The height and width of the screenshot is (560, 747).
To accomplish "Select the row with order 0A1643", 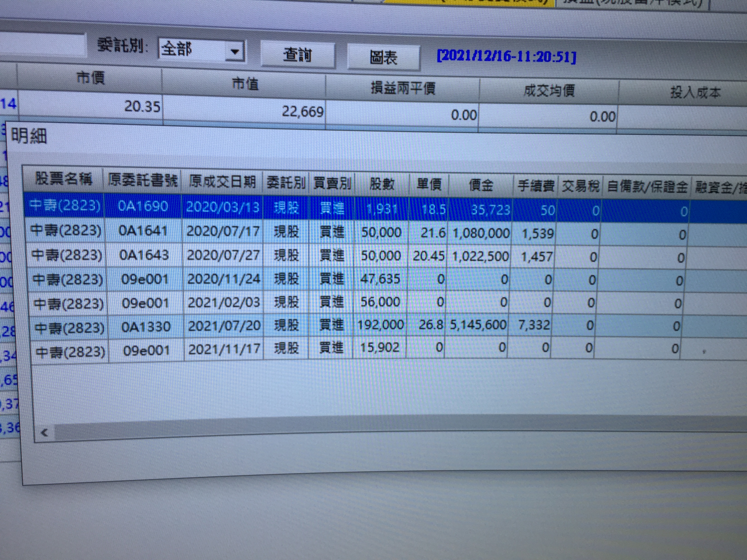I will pos(144,255).
